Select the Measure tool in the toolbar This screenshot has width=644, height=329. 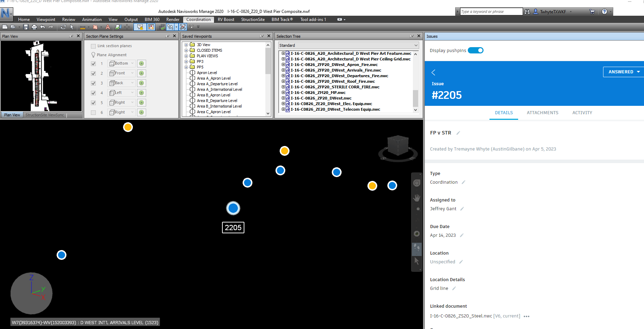83,27
